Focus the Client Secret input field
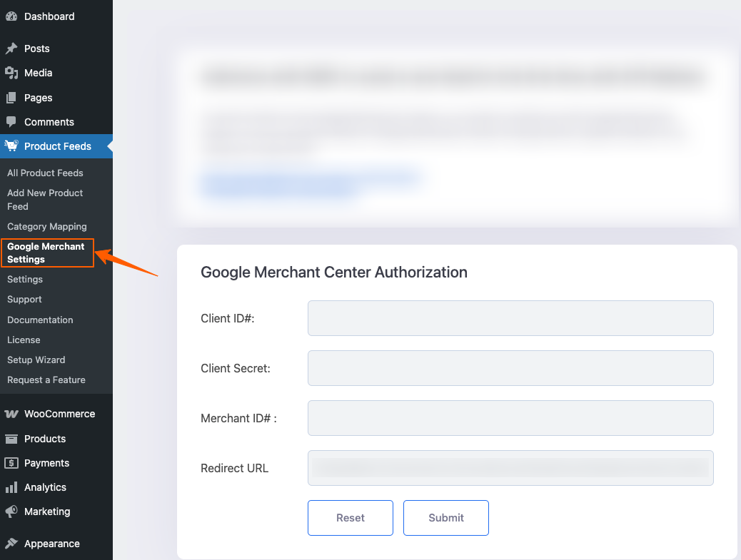Screen dimensions: 741x560 coord(510,368)
